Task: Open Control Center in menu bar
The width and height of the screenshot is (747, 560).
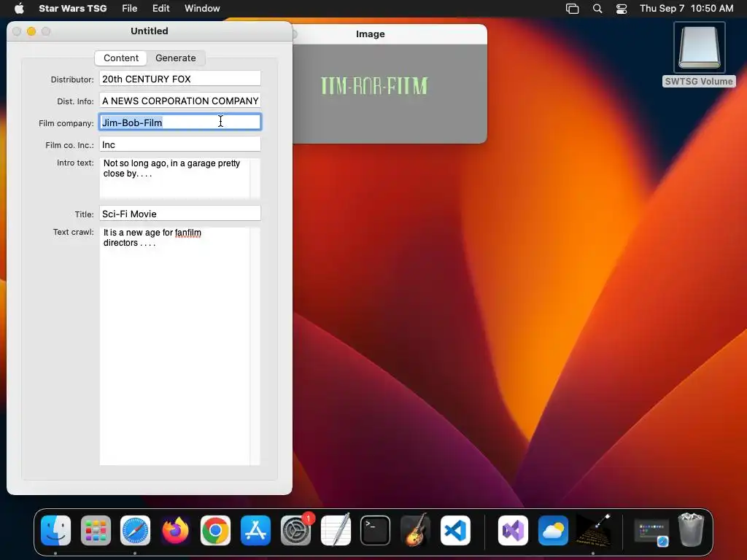Action: [x=622, y=9]
